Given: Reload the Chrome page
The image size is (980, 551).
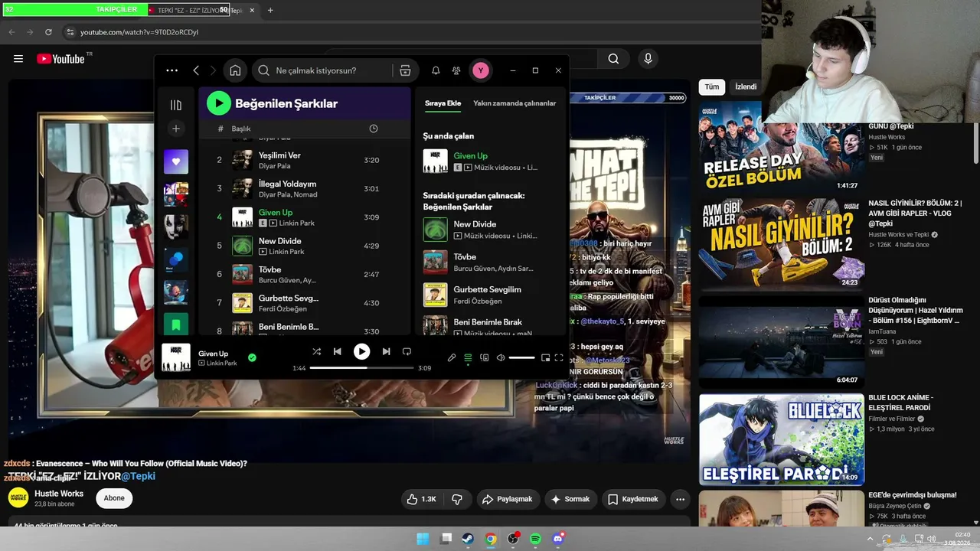Looking at the screenshot, I should 48,32.
